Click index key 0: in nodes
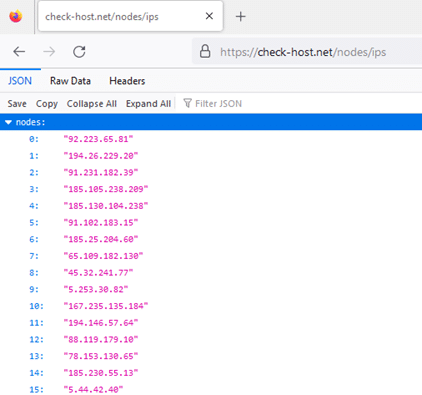The image size is (422, 395). coord(34,139)
